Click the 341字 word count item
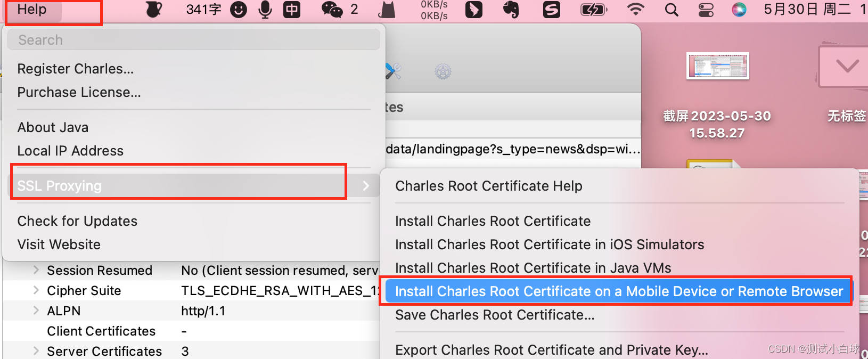The height and width of the screenshot is (359, 868). click(x=203, y=10)
